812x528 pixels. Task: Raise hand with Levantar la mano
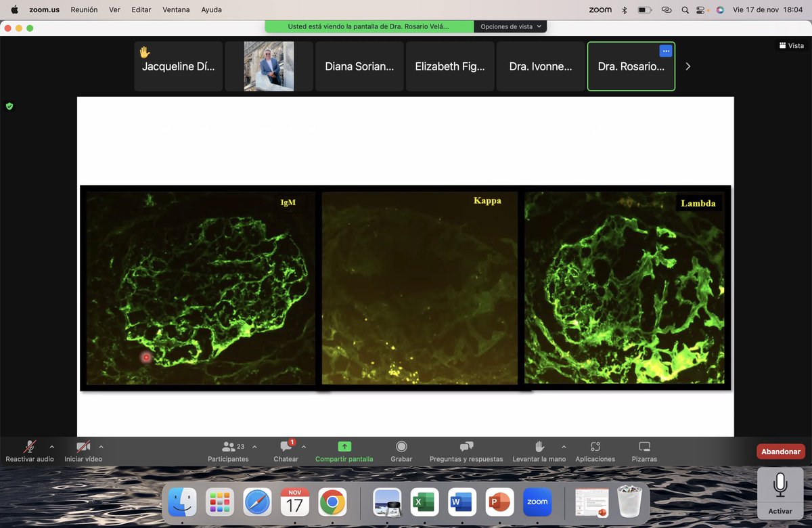[x=539, y=452]
